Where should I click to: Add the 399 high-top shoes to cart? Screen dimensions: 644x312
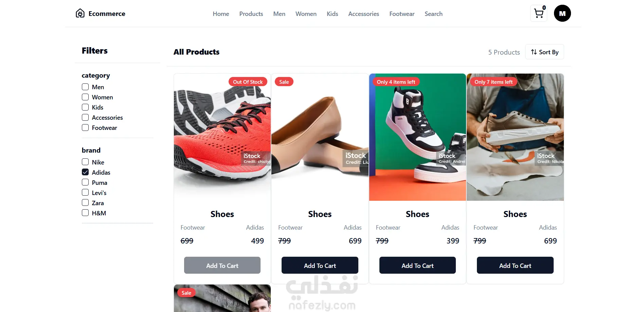[417, 265]
